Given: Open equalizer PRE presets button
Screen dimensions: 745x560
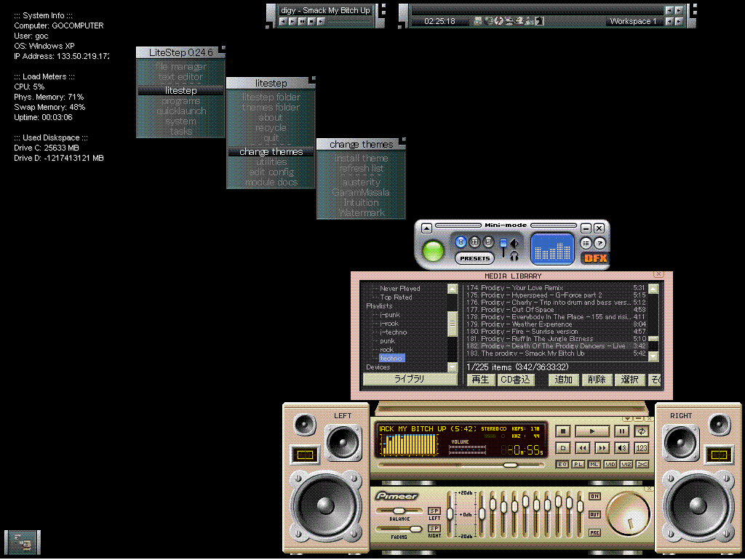Looking at the screenshot, I should point(594,532).
